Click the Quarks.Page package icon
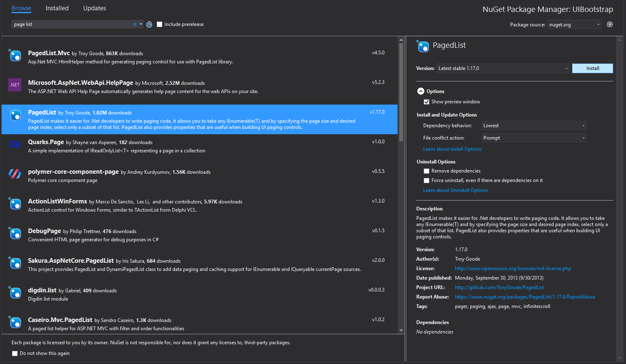626x364 pixels. 15,144
